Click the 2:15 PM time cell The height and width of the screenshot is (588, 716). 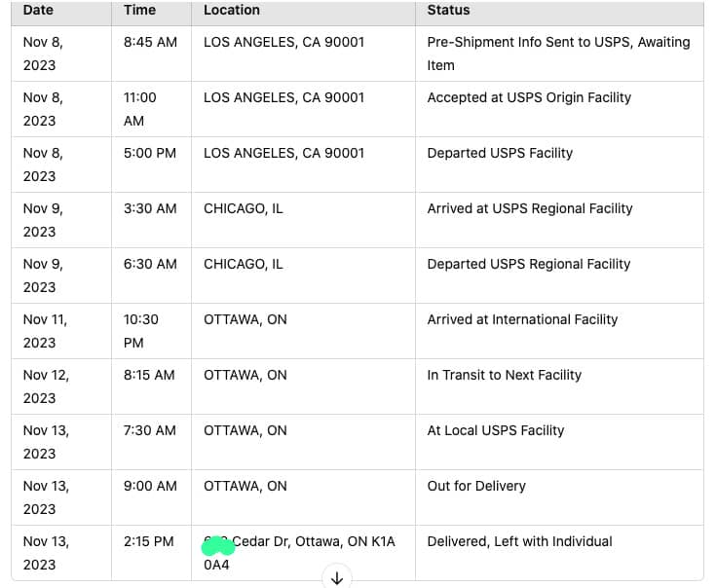point(149,541)
